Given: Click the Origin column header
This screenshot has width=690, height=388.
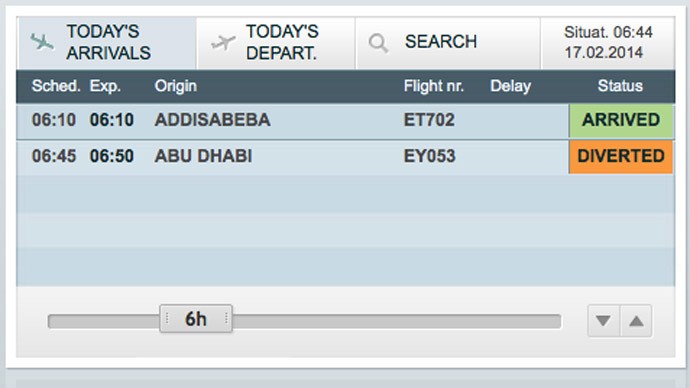Looking at the screenshot, I should [x=176, y=86].
